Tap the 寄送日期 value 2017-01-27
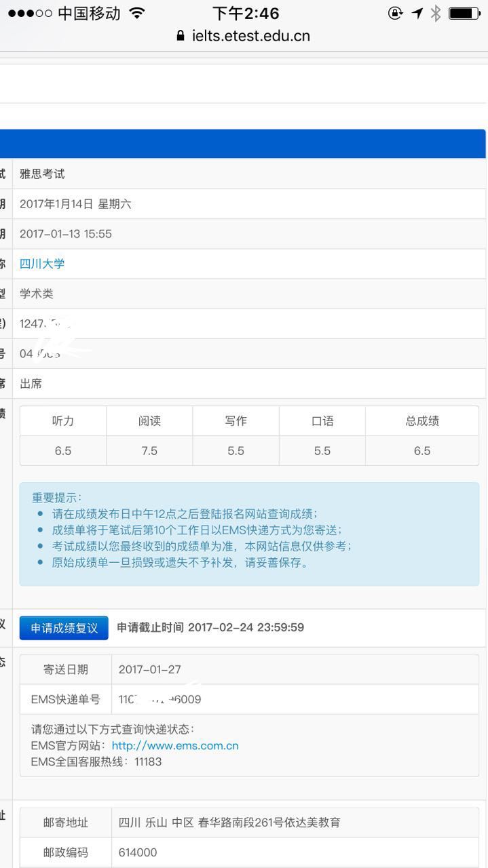This screenshot has height=868, width=488. (x=150, y=669)
